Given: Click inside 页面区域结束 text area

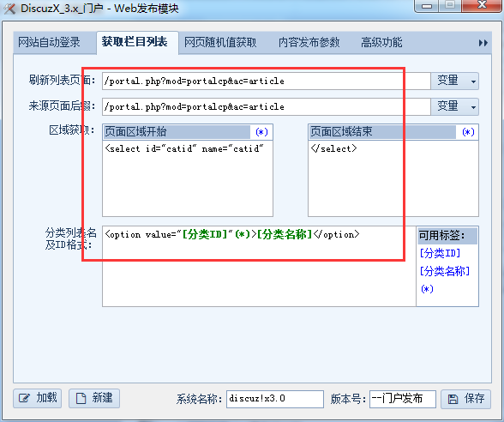Looking at the screenshot, I should coord(393,178).
